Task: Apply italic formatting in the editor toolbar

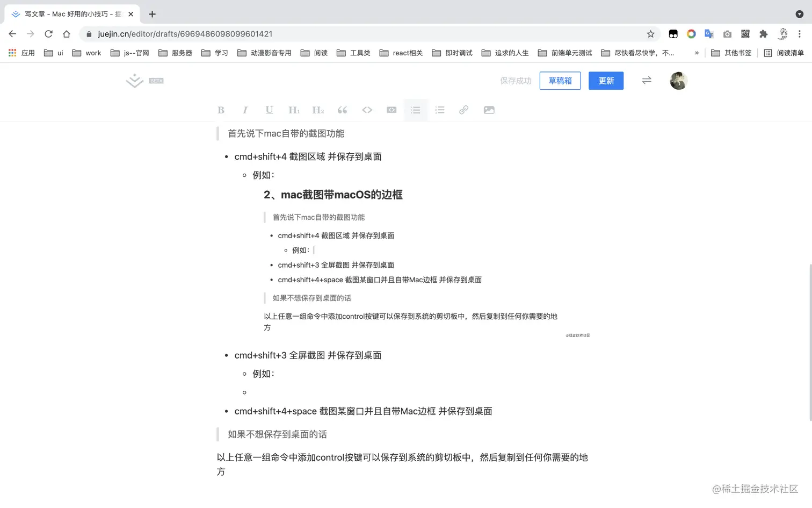Action: coord(245,110)
